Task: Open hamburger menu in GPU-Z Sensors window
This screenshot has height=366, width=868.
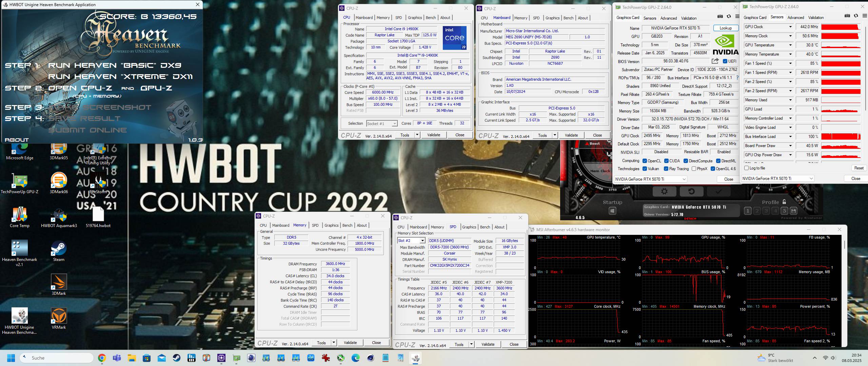Action: pos(864,16)
